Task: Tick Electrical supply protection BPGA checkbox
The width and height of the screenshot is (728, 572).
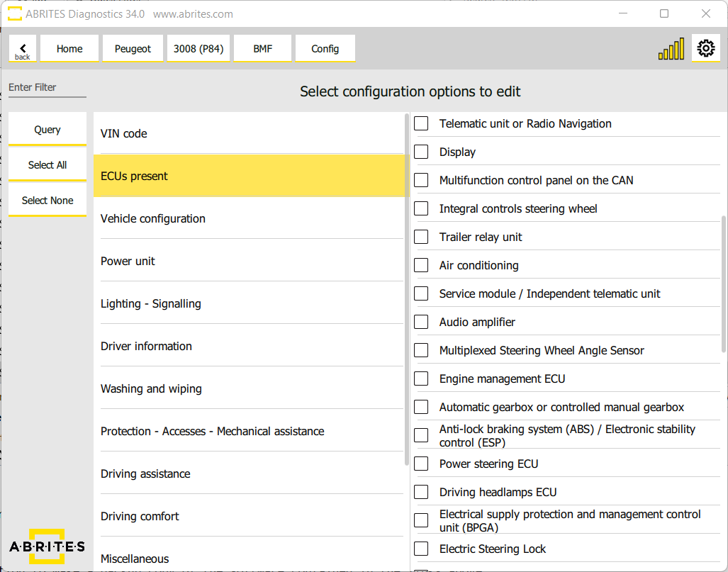Action: [x=421, y=520]
